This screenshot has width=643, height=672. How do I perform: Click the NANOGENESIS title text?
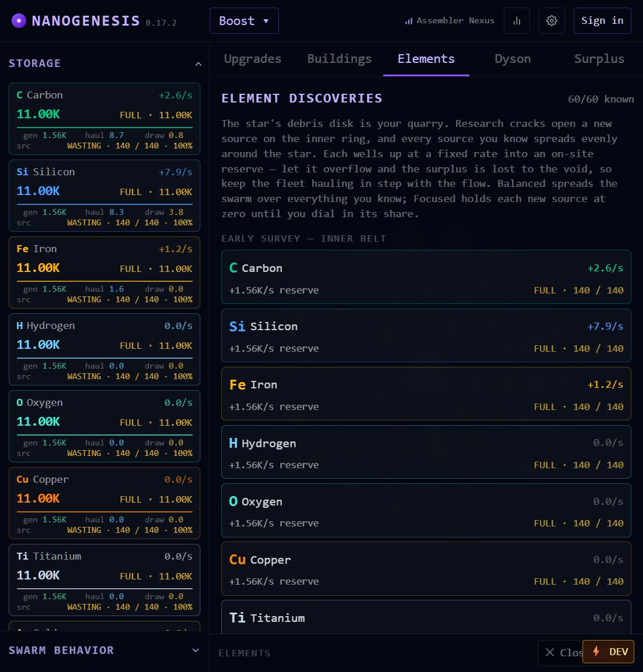pyautogui.click(x=86, y=20)
